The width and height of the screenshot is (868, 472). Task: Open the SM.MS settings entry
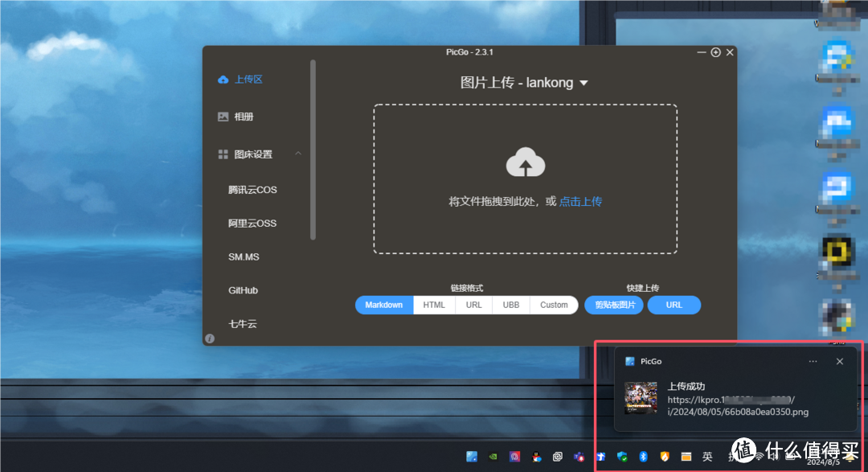point(244,257)
